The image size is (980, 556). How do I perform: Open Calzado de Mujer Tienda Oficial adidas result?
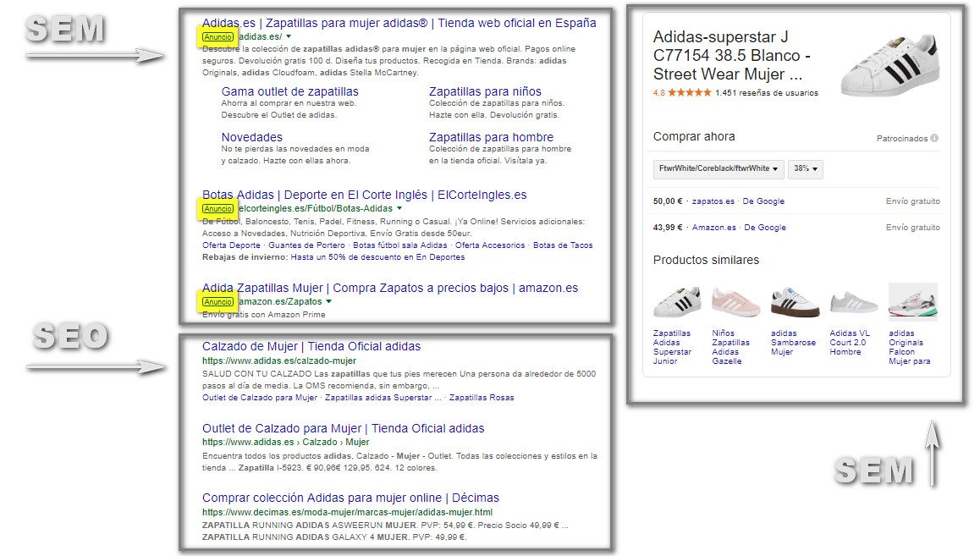point(311,347)
